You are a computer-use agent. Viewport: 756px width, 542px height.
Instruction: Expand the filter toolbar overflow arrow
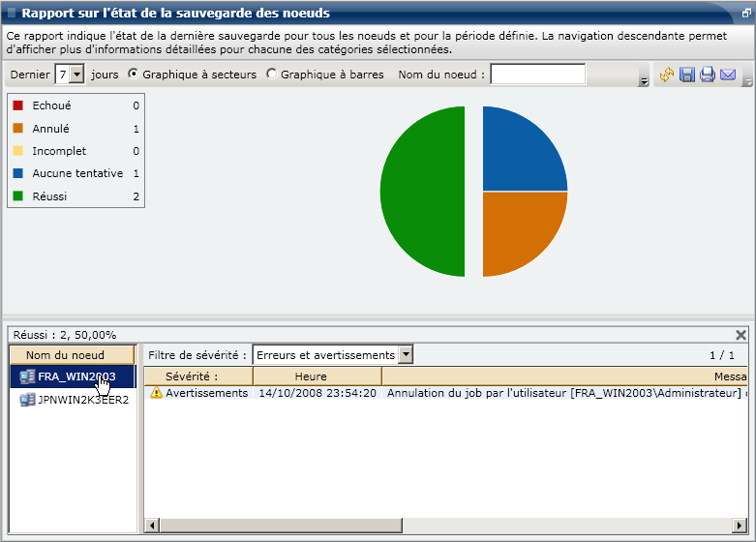pyautogui.click(x=643, y=82)
